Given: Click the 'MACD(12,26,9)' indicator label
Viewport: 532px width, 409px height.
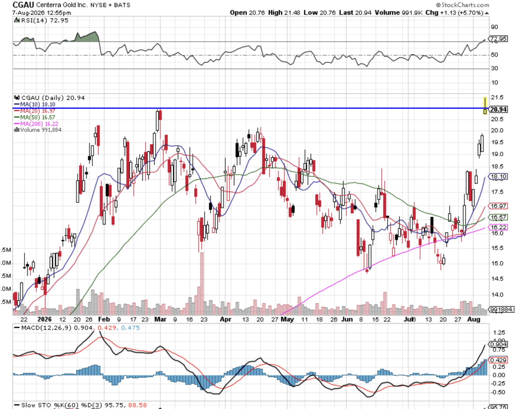Looking at the screenshot, I should tap(46, 328).
